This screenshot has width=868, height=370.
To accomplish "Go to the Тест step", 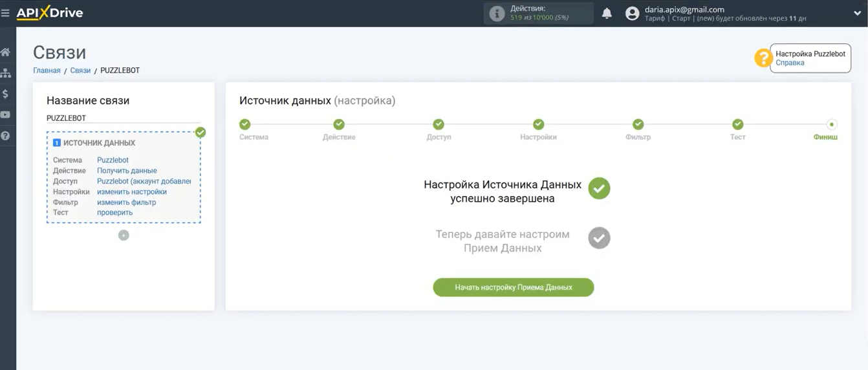I will 737,124.
